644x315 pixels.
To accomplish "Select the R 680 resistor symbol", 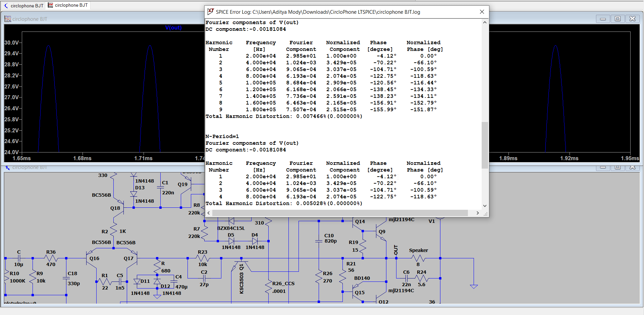I will [x=157, y=267].
